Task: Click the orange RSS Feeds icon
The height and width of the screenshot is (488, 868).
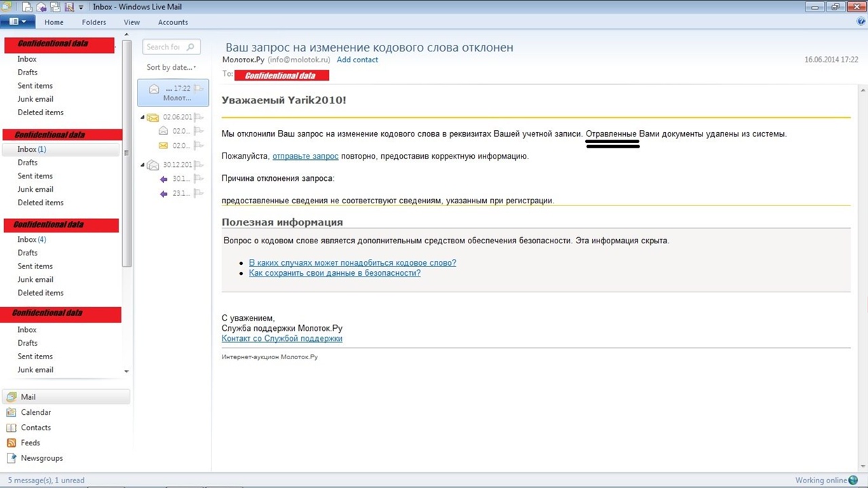Action: (11, 443)
